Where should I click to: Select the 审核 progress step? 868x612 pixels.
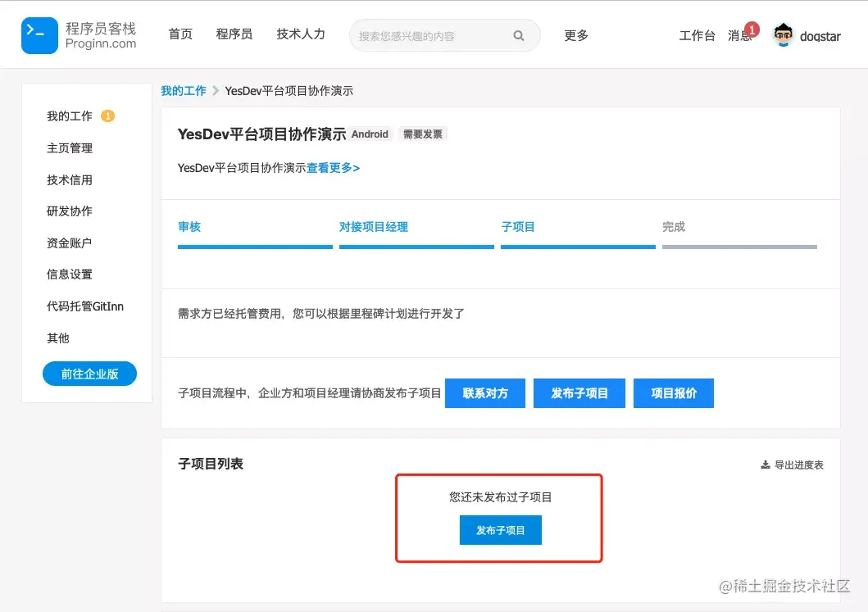pos(189,226)
